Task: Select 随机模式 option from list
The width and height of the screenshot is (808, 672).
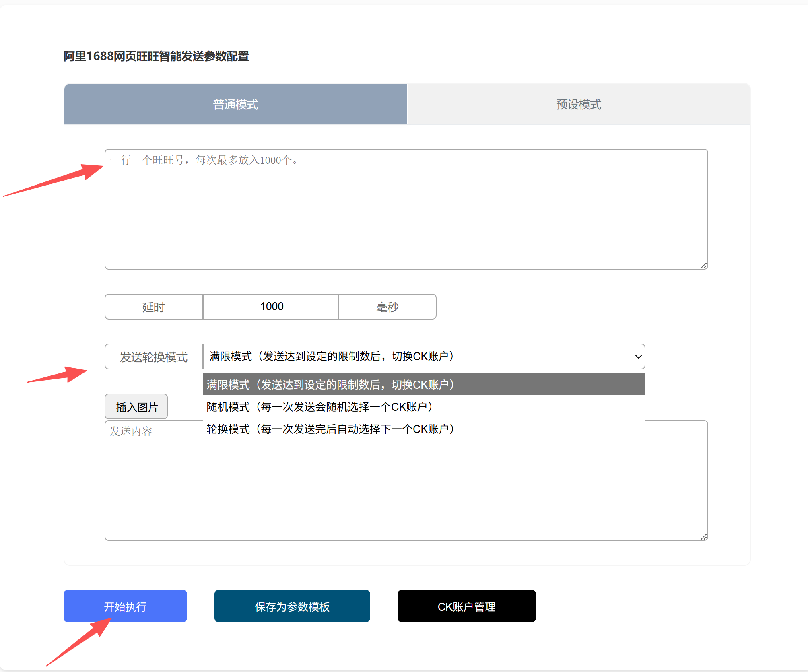Action: pyautogui.click(x=423, y=407)
